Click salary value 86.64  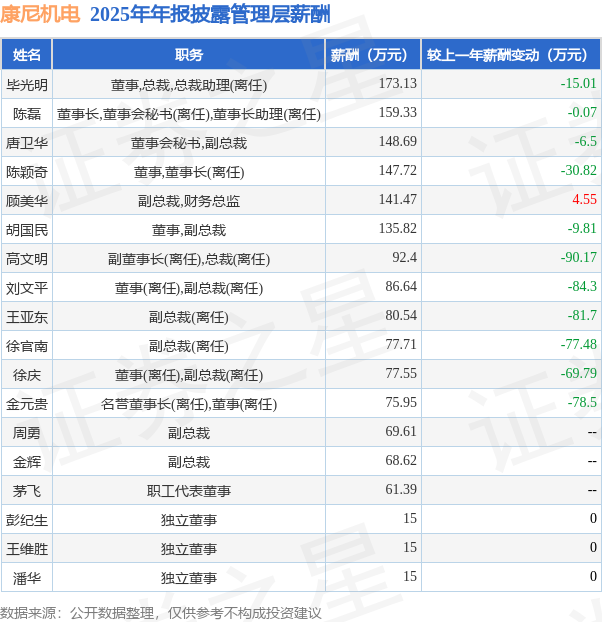point(401,286)
